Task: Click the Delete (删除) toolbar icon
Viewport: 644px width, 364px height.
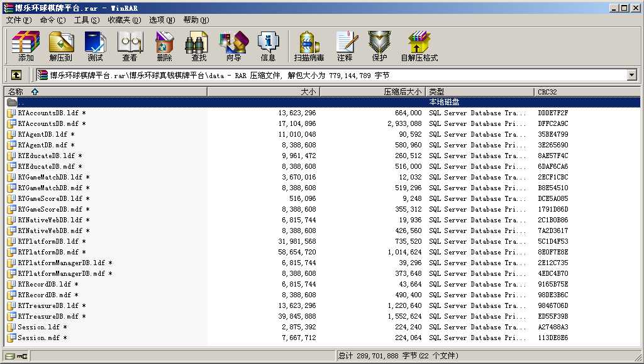Action: [164, 46]
